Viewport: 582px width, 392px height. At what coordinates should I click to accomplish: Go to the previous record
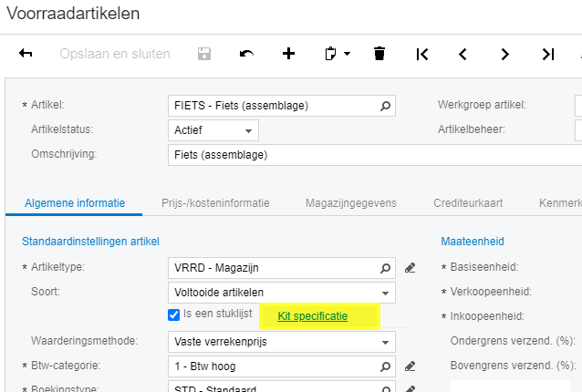[463, 54]
